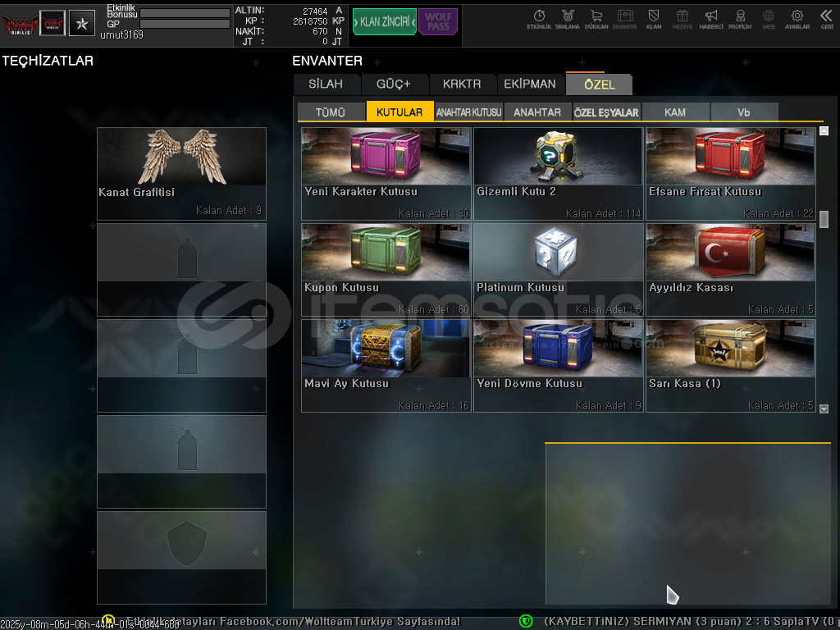Click the ENVANTER panel title
Screen dimensions: 840x630
pyautogui.click(x=327, y=61)
